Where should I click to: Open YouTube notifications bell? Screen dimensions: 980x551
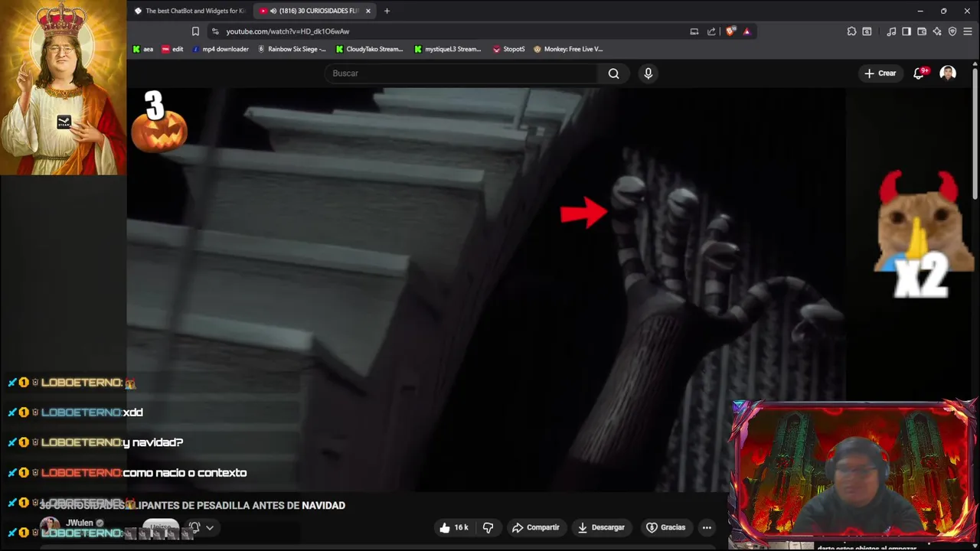[919, 73]
